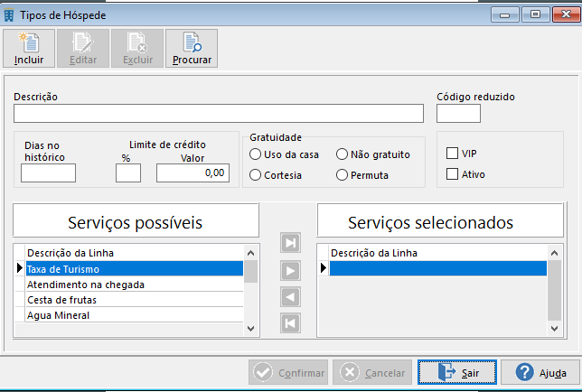582x392 pixels.
Task: Open help with the Ajuda button
Action: click(540, 372)
